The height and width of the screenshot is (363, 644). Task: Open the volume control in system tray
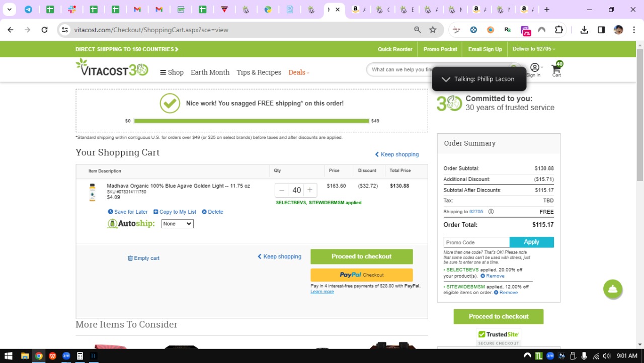pos(606,356)
